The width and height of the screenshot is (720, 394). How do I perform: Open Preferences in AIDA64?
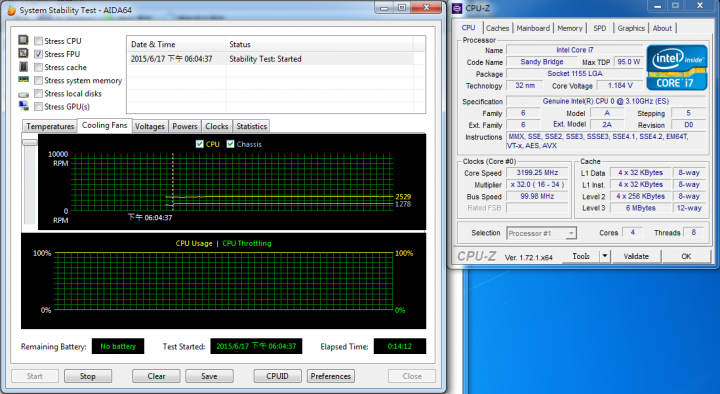tap(331, 376)
